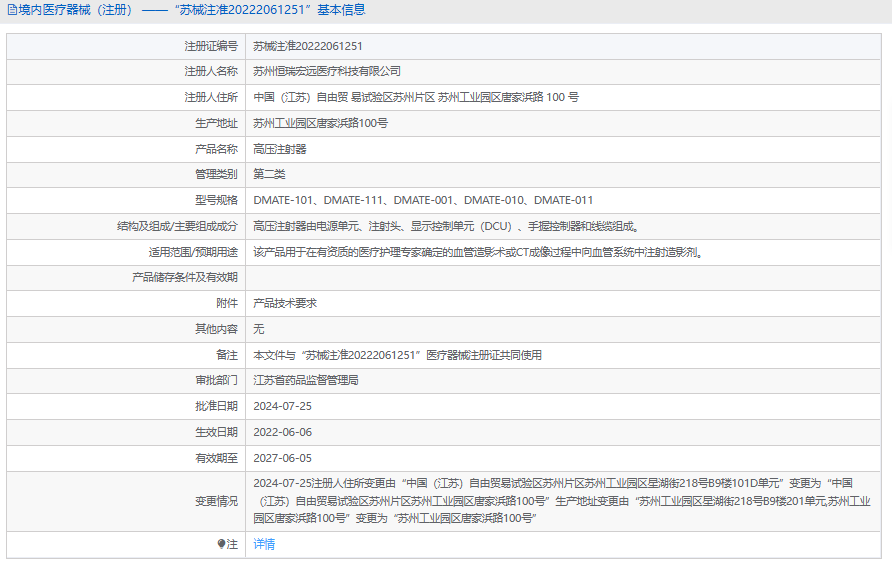The height and width of the screenshot is (565, 892).
Task: Click the 结构及组成/主要组成成分 label
Action: tap(177, 226)
